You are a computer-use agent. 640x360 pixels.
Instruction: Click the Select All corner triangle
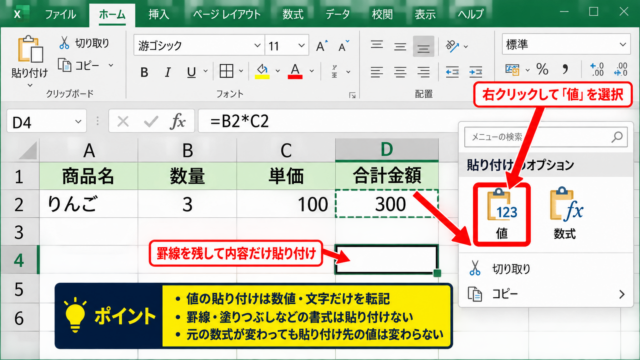[28, 151]
